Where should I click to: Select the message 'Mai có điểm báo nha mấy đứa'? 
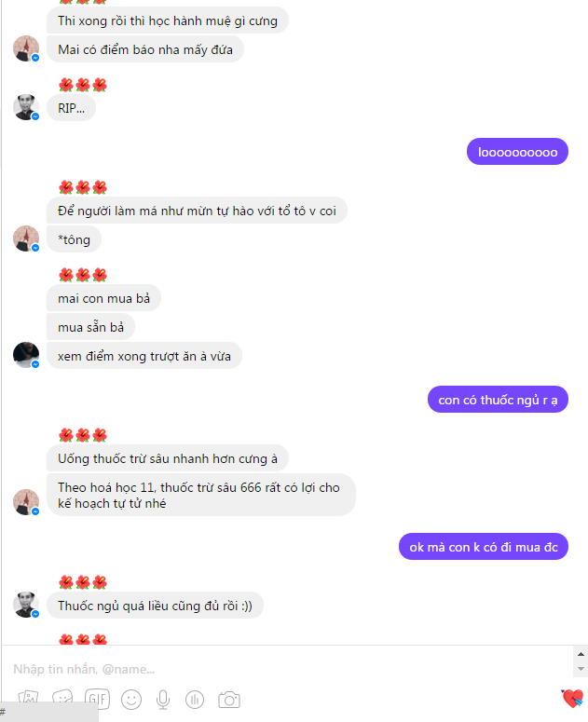point(145,49)
